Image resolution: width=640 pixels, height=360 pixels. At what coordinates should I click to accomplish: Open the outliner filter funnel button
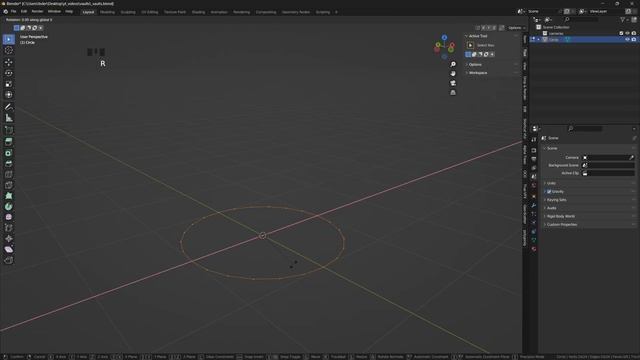623,20
